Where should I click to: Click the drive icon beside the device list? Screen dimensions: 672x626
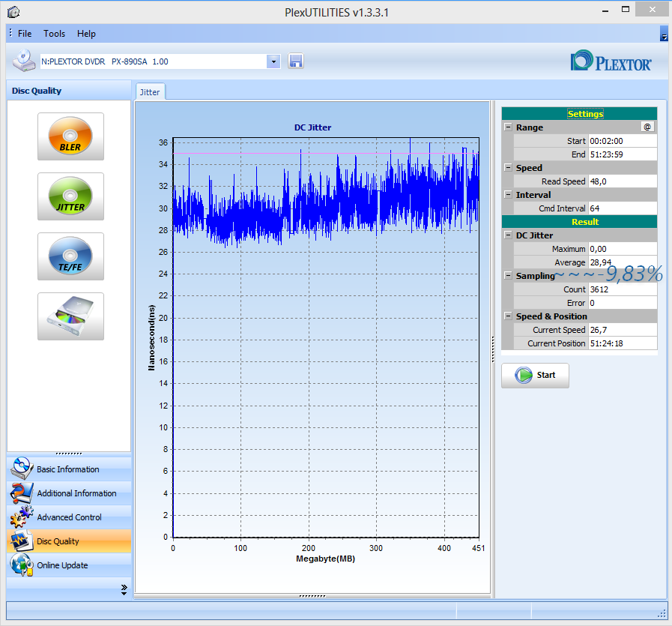(x=23, y=61)
